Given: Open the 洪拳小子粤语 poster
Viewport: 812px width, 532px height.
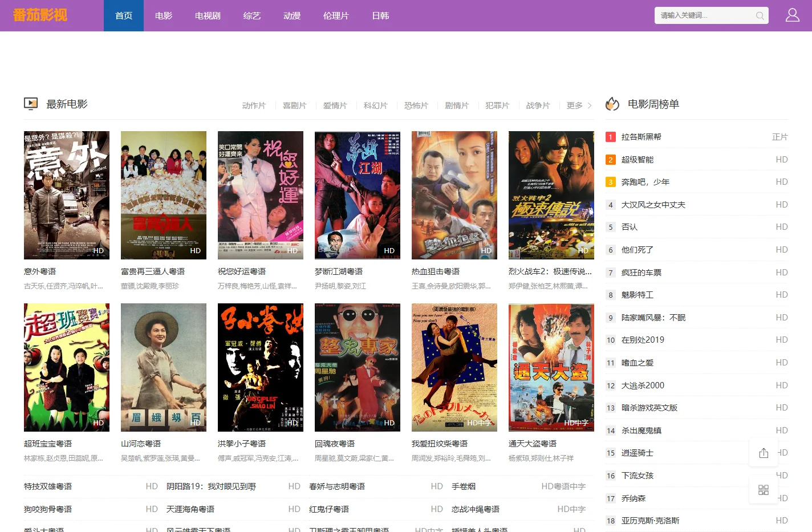Looking at the screenshot, I should [261, 367].
